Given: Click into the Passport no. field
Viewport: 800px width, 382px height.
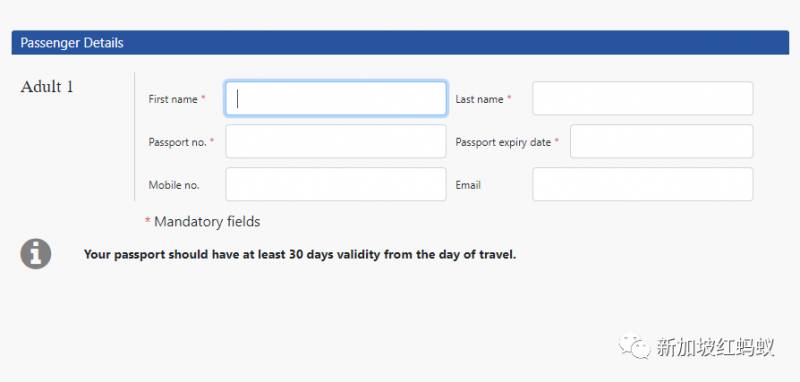Looking at the screenshot, I should (x=336, y=141).
